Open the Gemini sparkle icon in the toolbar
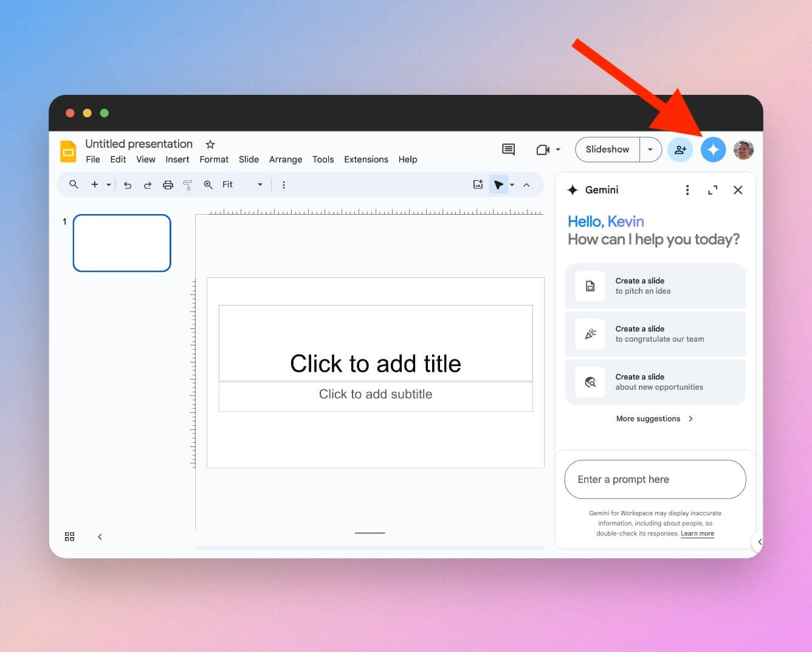Viewport: 812px width, 652px height. (713, 149)
